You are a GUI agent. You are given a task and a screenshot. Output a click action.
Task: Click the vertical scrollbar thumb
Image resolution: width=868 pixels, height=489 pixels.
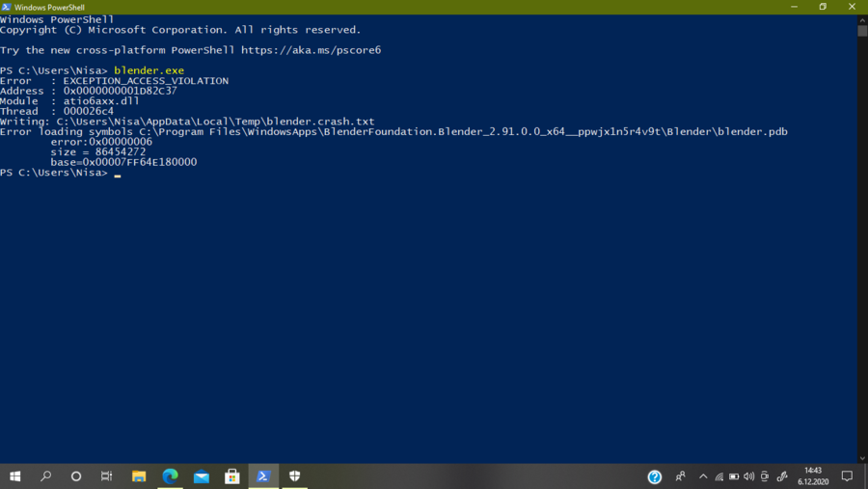coord(862,31)
